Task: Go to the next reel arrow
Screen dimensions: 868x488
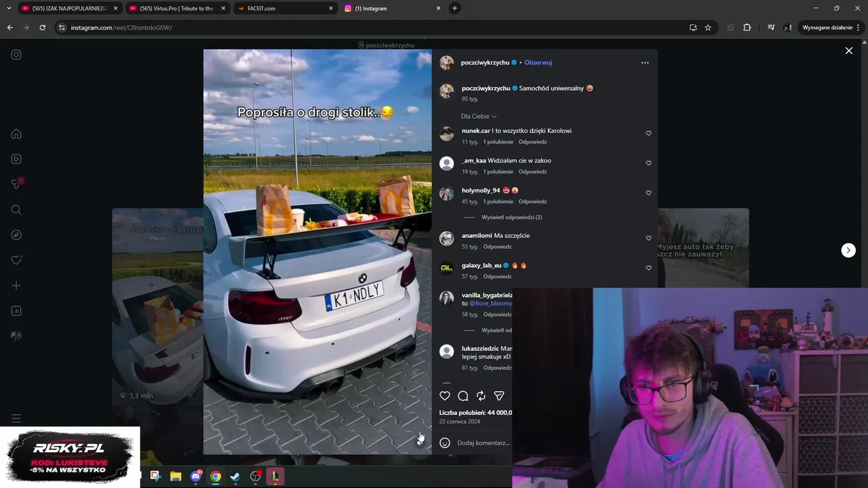Action: (848, 250)
